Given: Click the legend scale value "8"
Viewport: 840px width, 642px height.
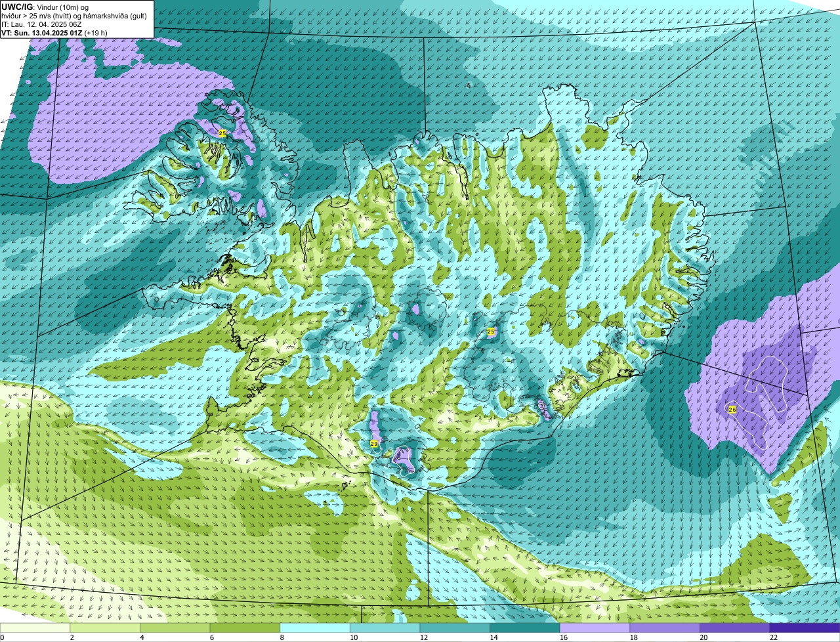Looking at the screenshot, I should 282,637.
